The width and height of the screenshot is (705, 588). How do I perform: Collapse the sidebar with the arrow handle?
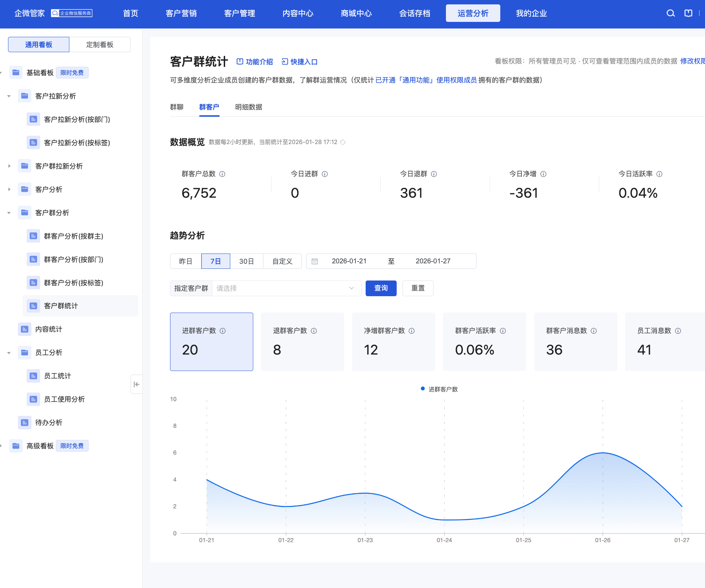point(136,384)
